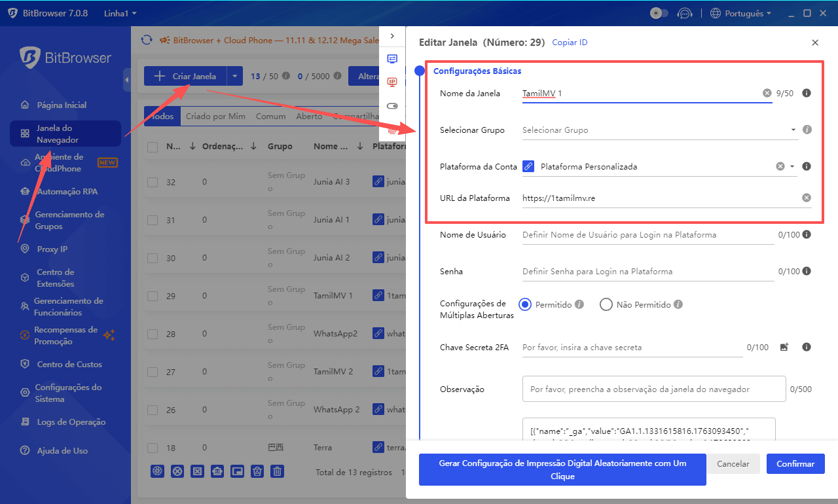Click the open-selected-browsers aperture icon

click(157, 471)
